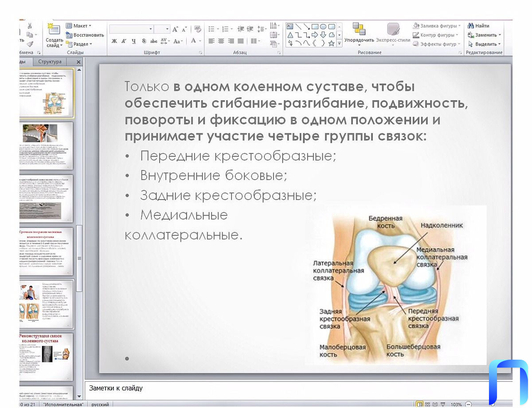Click the numbered list icon
This screenshot has width=532, height=408.
(x=226, y=29)
